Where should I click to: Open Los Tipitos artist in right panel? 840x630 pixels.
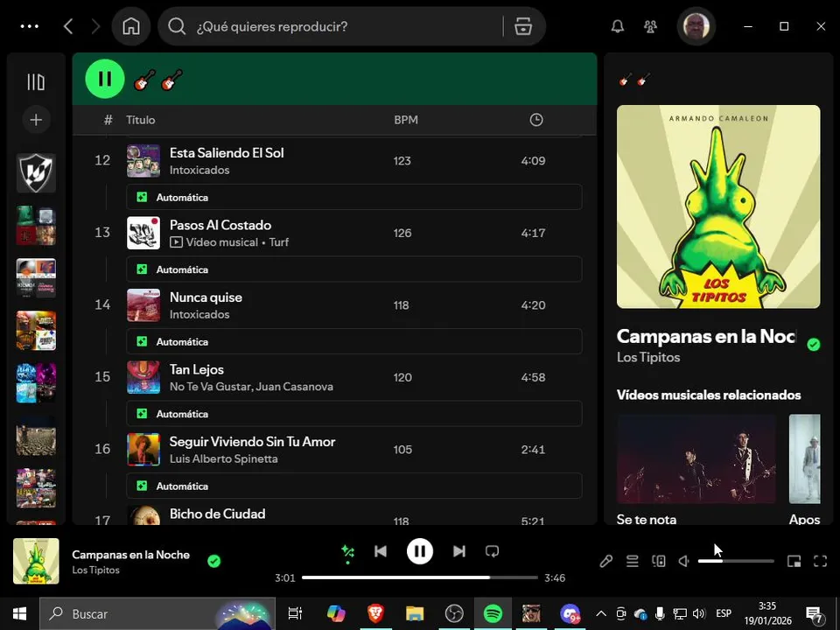pos(648,357)
